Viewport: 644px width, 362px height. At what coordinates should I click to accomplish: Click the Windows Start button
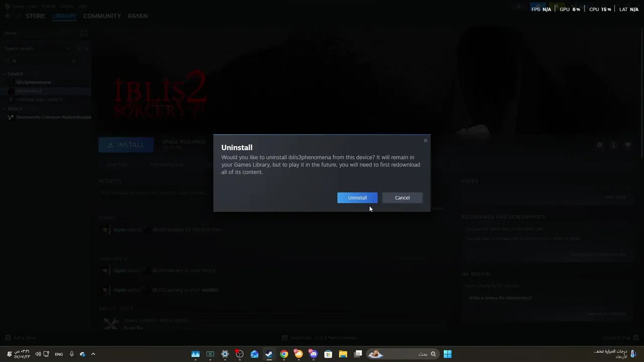(447, 354)
